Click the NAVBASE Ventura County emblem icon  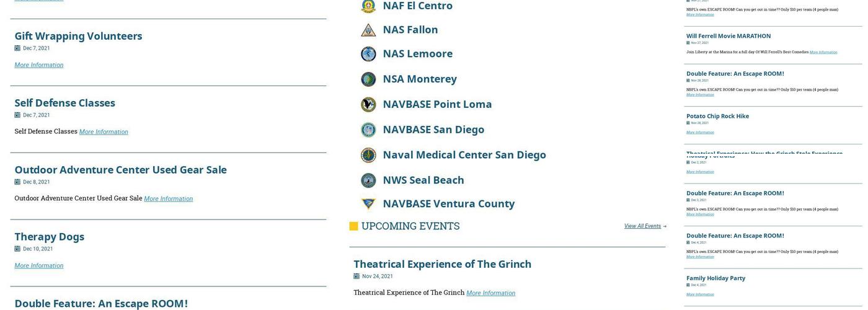[x=368, y=204]
